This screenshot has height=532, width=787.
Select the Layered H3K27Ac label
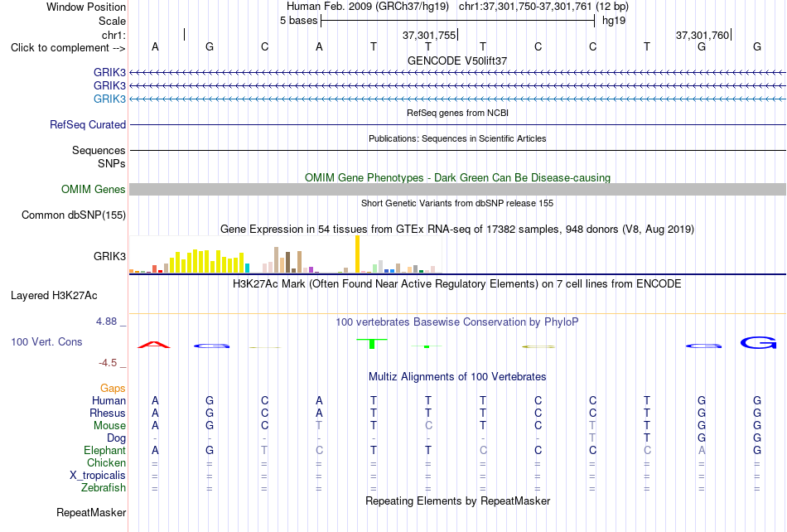tap(54, 296)
